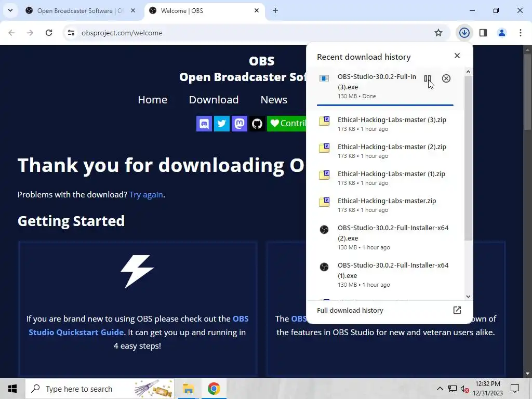Click OBS-Studio-30.0.2-Full-In (3).exe file name
This screenshot has height=399, width=532.
[377, 82]
